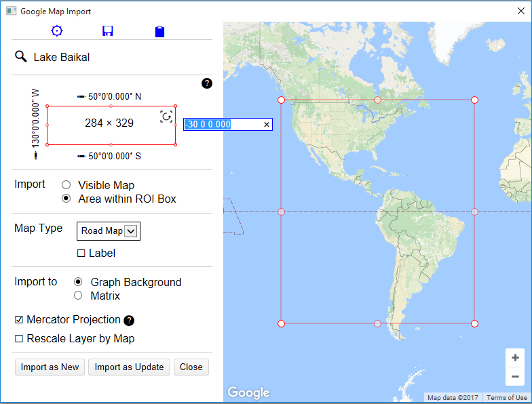Select Matrix import target
The width and height of the screenshot is (532, 404).
[78, 296]
